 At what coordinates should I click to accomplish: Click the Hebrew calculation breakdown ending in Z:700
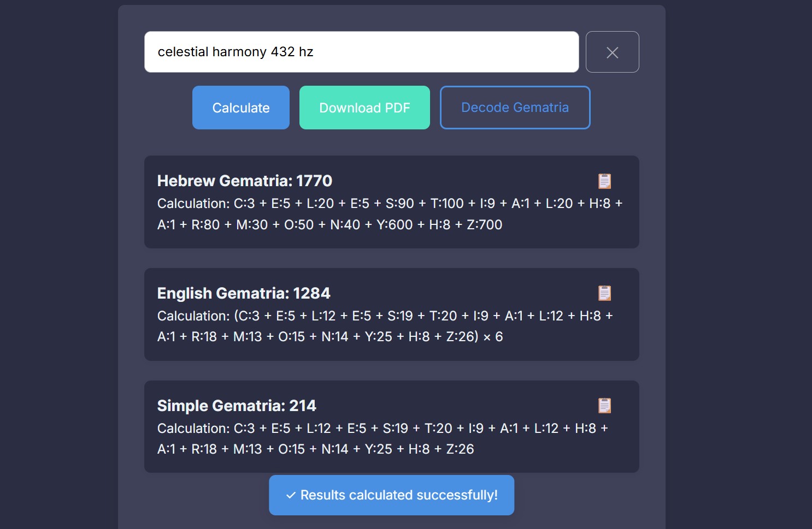coord(390,214)
